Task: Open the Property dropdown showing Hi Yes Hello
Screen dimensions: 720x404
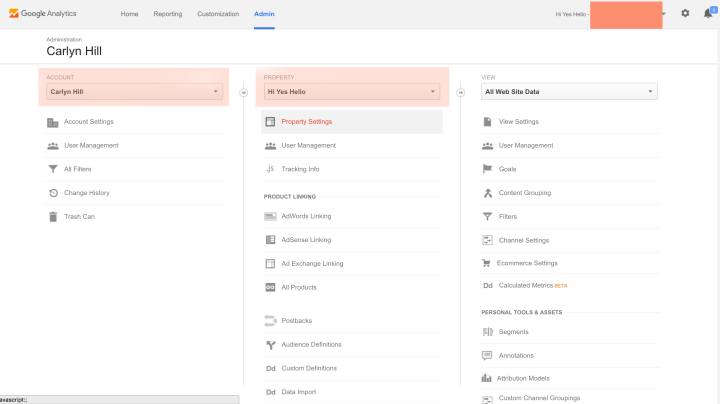Action: tap(352, 92)
